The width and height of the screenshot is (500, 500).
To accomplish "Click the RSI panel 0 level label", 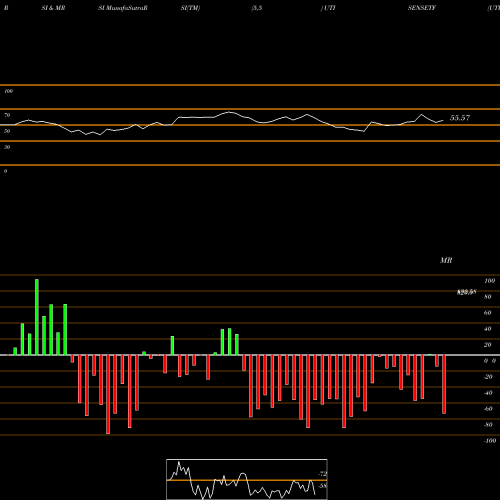I will 5,171.
